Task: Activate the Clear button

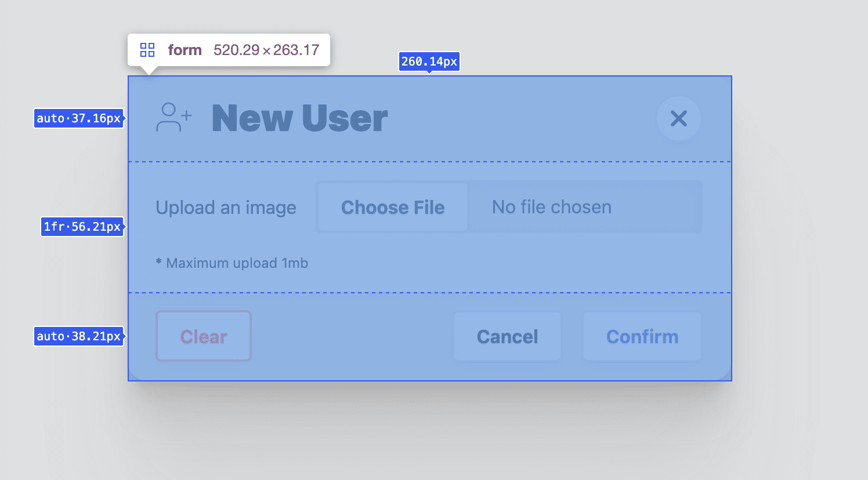Action: click(x=203, y=336)
